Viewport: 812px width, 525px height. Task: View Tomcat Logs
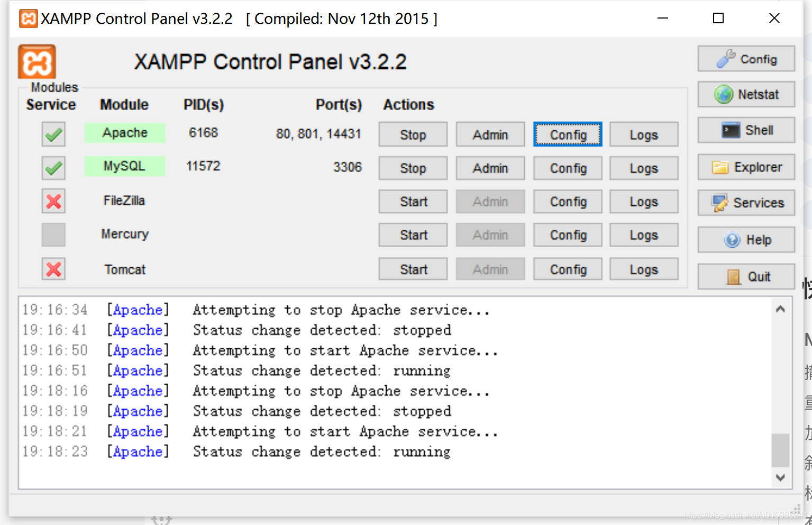644,269
